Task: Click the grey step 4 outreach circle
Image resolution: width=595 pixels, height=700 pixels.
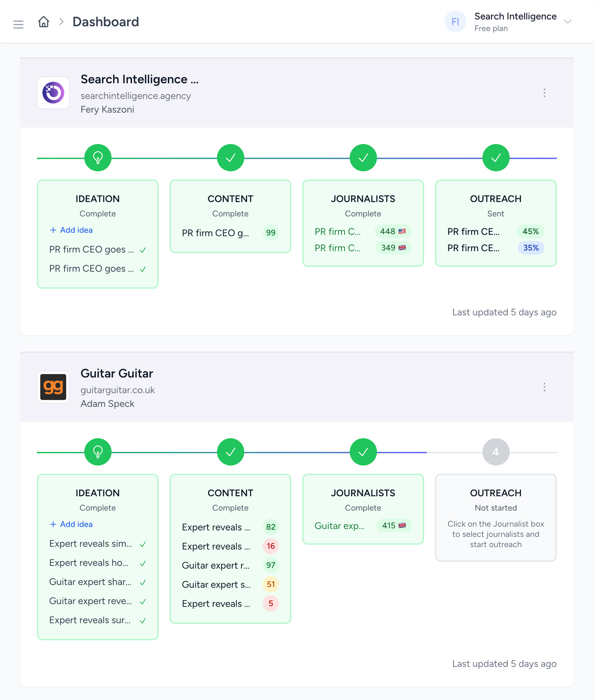Action: click(496, 452)
